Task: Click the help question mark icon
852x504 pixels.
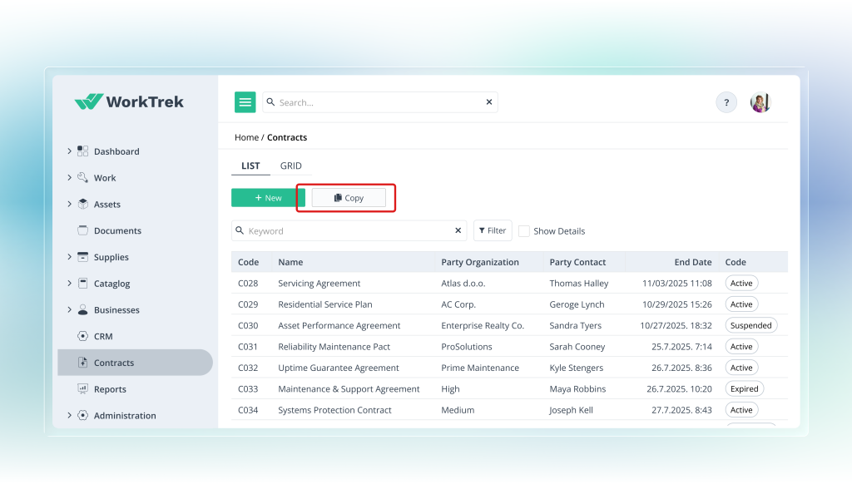Action: tap(726, 101)
